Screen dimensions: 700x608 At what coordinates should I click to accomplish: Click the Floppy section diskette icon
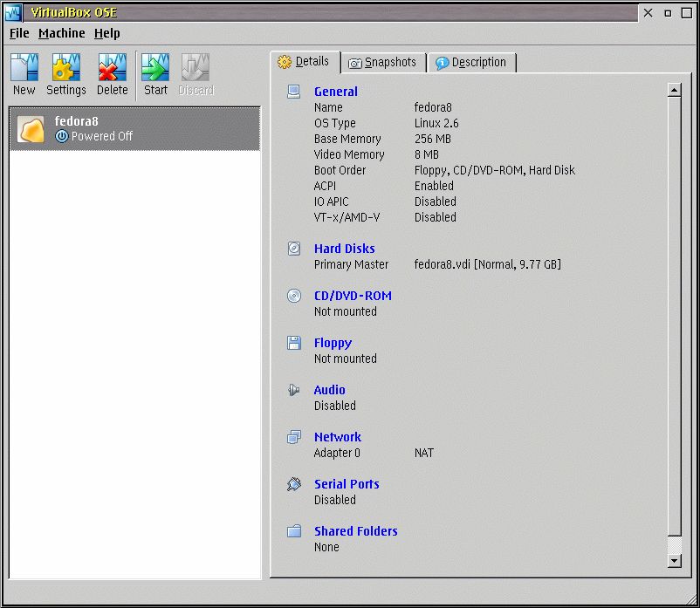coord(294,343)
